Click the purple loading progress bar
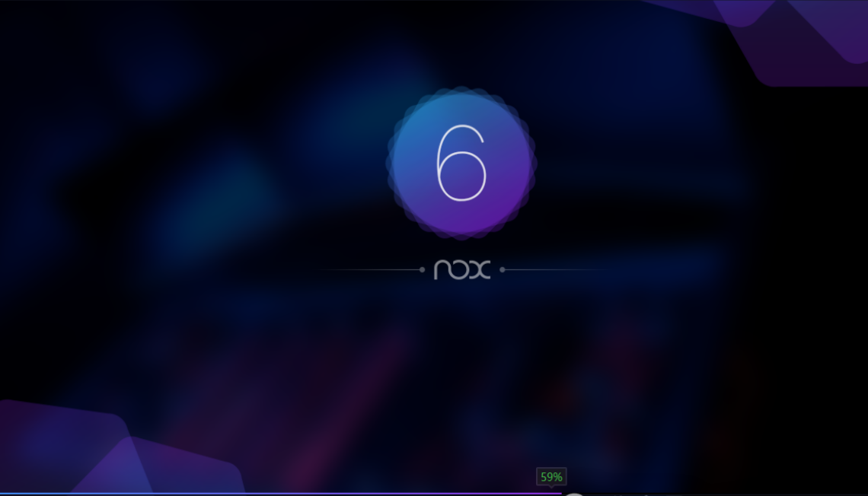 pyautogui.click(x=281, y=493)
